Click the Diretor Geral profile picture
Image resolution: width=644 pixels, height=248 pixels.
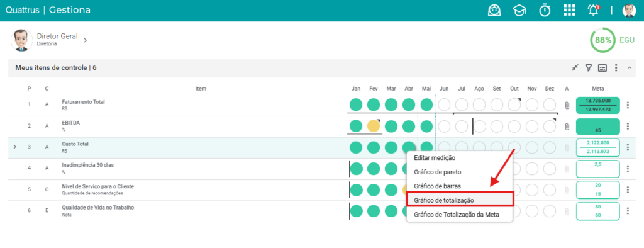coord(21,40)
